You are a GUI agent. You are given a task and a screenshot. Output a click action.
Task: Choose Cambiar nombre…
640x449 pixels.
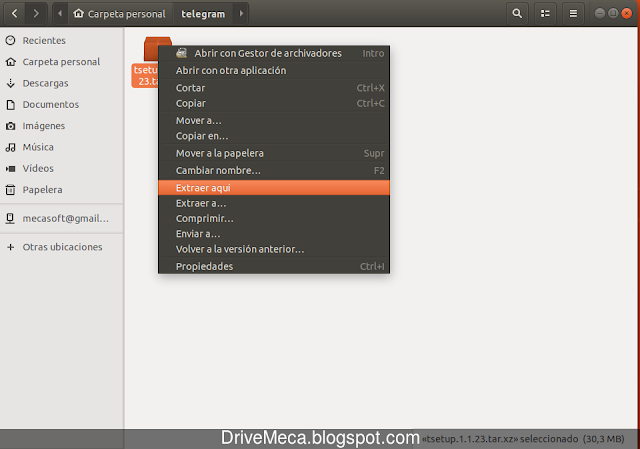click(274, 170)
